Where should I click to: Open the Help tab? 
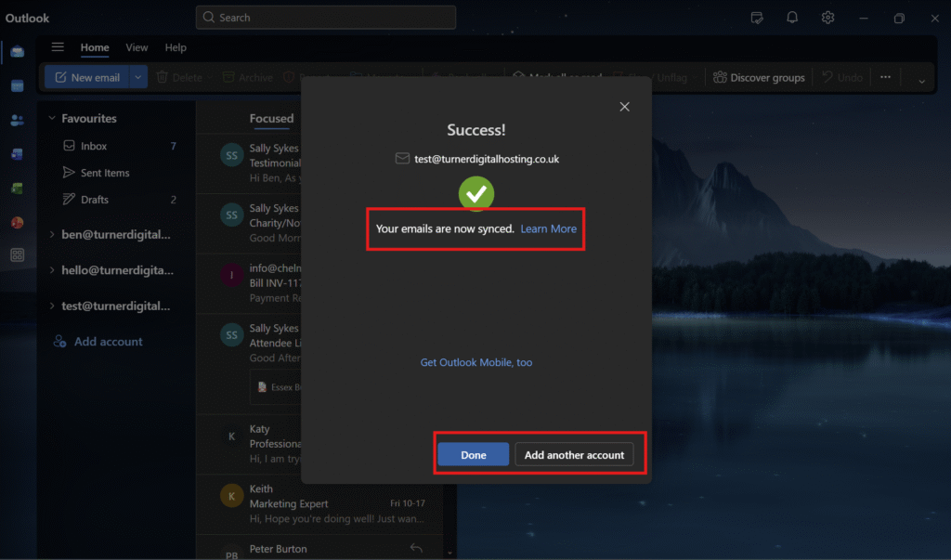pyautogui.click(x=176, y=47)
